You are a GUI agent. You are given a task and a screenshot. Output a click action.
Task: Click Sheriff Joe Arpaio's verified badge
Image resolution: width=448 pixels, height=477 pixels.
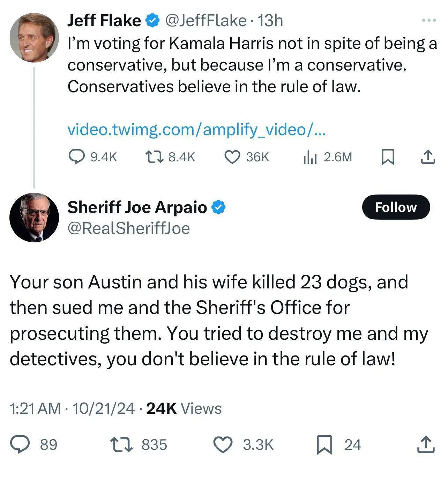coord(219,207)
